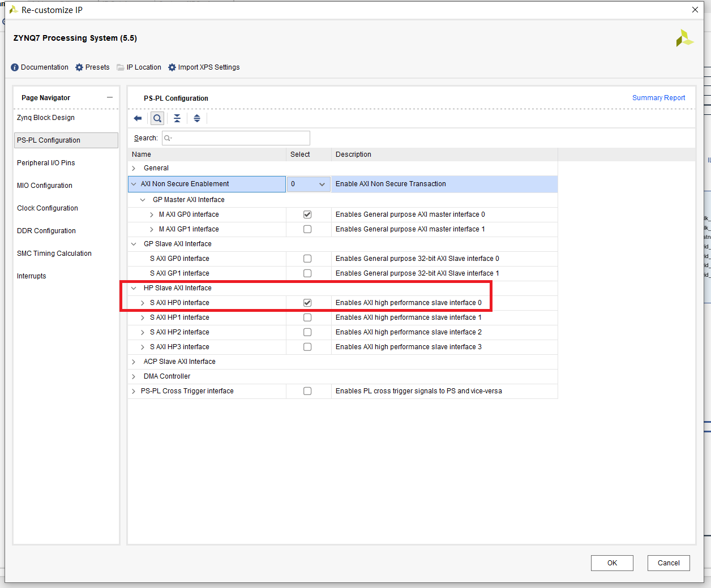Enable S AXI GP0 interface checkbox
Image resolution: width=711 pixels, height=588 pixels.
(x=307, y=259)
